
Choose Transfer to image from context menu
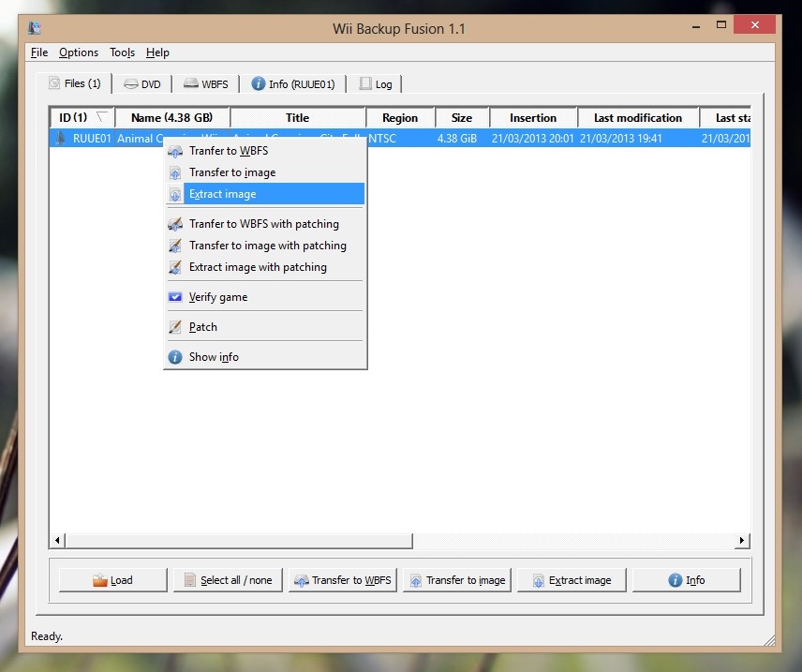pyautogui.click(x=265, y=172)
